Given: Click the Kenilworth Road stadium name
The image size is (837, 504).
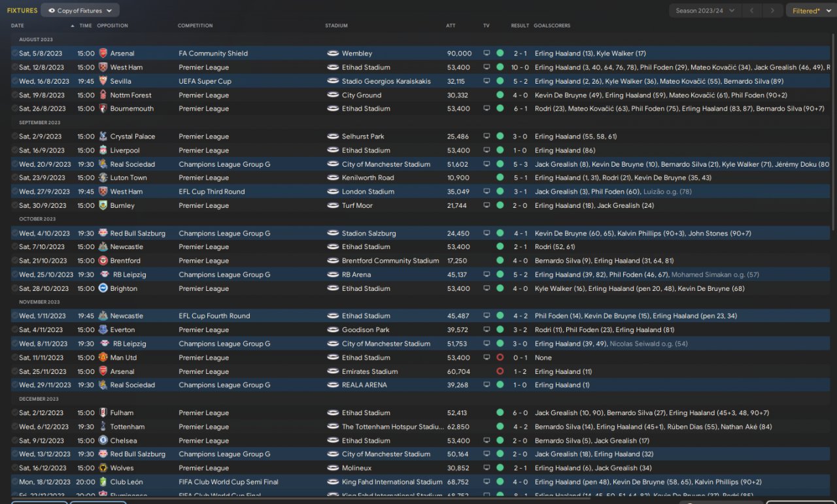Looking at the screenshot, I should 367,178.
